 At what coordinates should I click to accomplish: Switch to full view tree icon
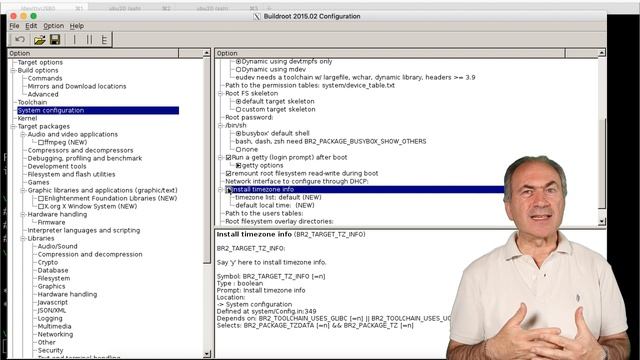(x=104, y=40)
